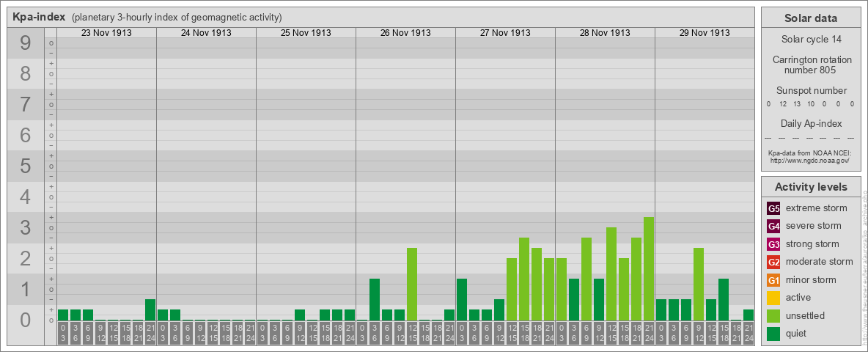Click the 'severe storm' legend label
The image size is (868, 352).
pos(814,226)
